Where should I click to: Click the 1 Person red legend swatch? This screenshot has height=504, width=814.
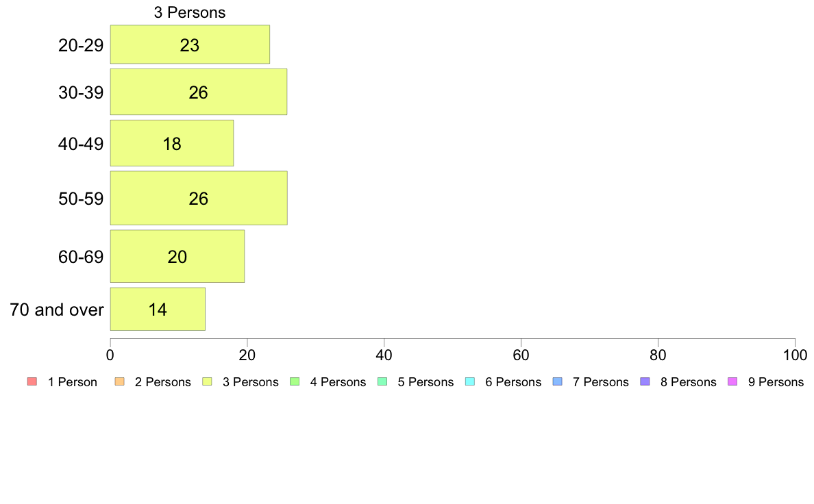pos(32,381)
